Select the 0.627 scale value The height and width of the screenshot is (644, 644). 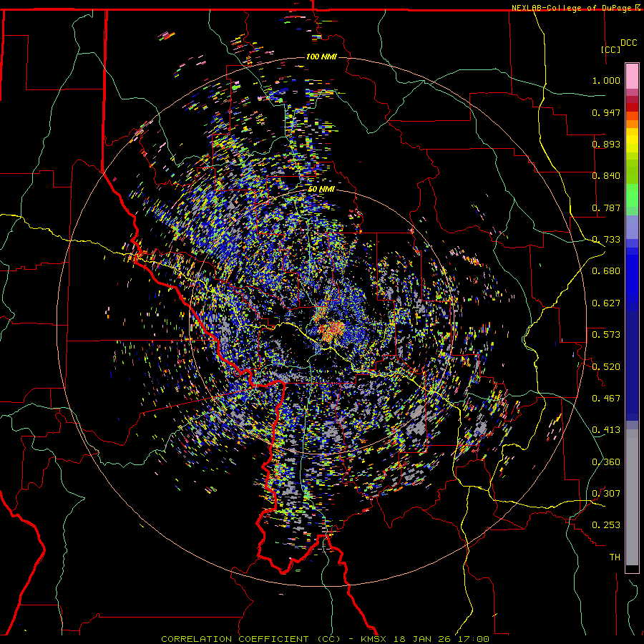tap(606, 303)
